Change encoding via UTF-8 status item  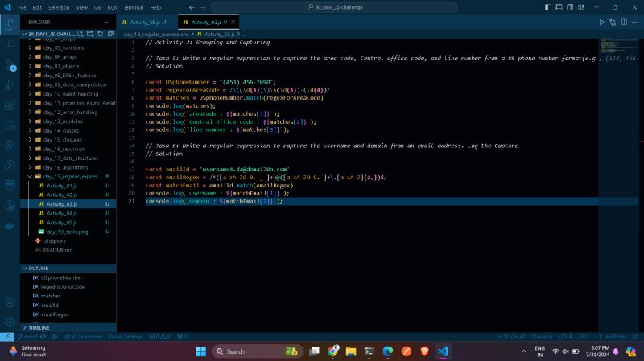coord(566,337)
